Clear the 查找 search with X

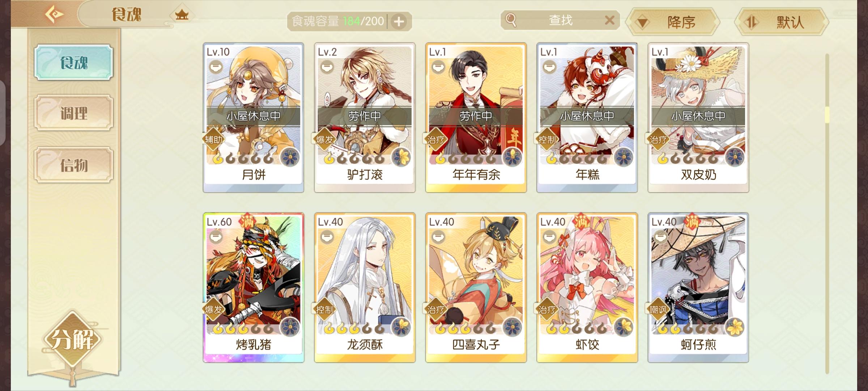pyautogui.click(x=609, y=20)
